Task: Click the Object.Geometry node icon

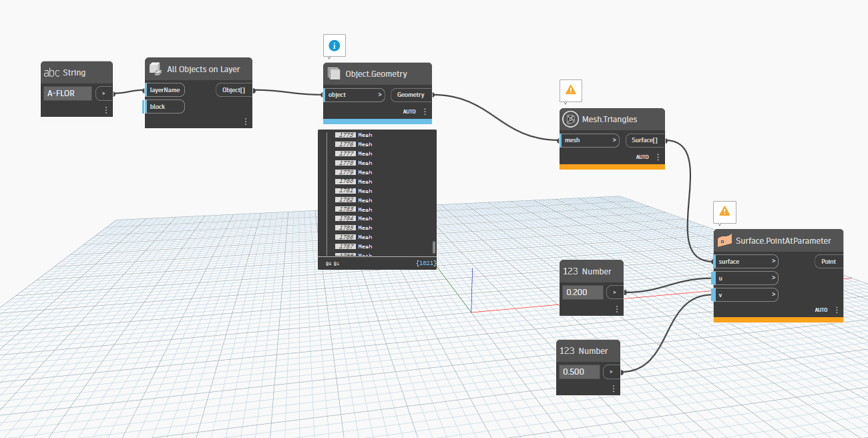Action: tap(335, 73)
